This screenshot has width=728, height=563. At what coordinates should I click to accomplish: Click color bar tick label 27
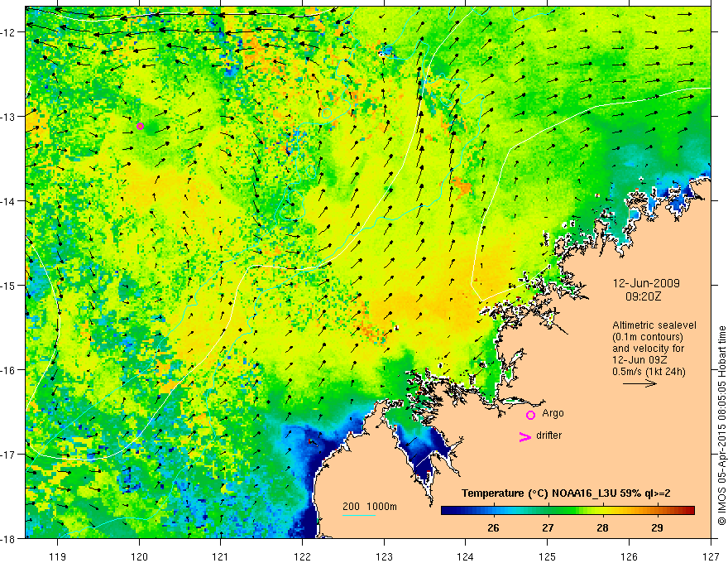(x=548, y=528)
